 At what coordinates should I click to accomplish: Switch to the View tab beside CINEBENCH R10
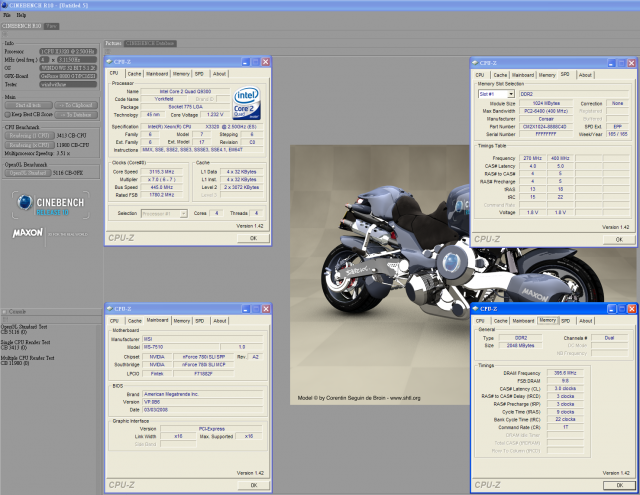click(51, 26)
